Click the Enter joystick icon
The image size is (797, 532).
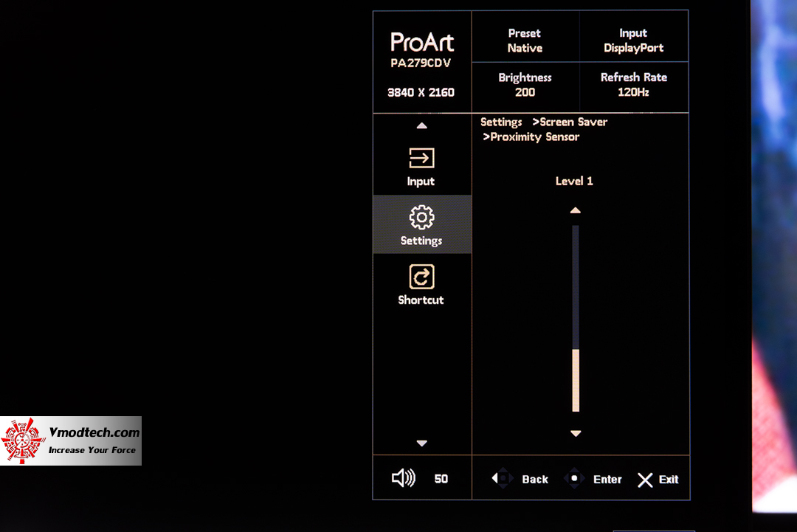point(574,479)
